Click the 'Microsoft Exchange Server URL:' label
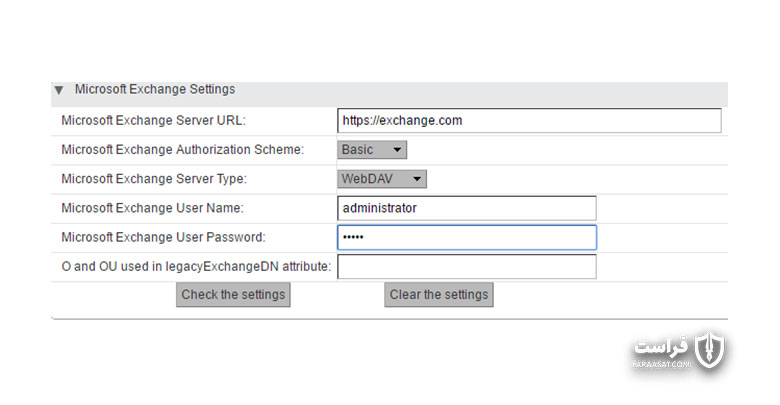Image resolution: width=780 pixels, height=405 pixels. coord(153,121)
